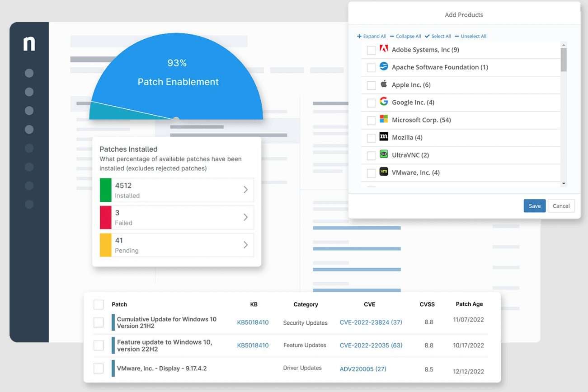Cancel the Add Products dialog

[561, 206]
